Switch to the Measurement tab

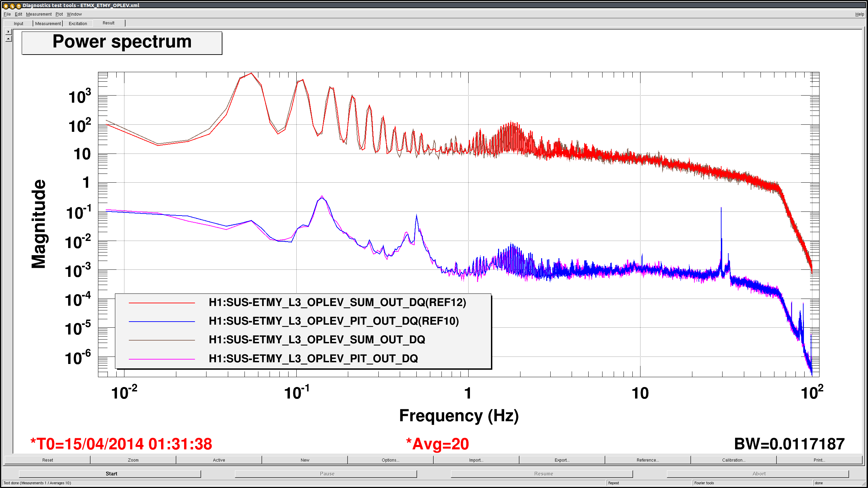(x=48, y=23)
